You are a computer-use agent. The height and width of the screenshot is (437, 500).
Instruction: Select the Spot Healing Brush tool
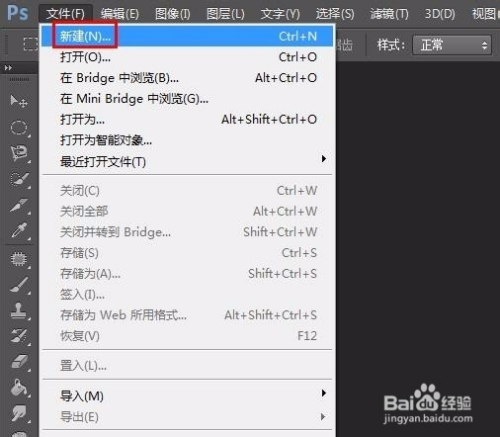tap(19, 259)
